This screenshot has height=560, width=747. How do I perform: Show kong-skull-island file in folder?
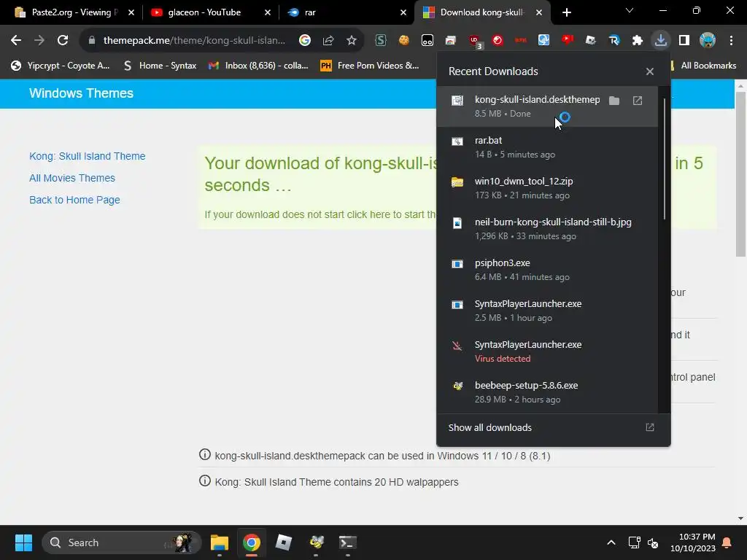[x=614, y=101]
